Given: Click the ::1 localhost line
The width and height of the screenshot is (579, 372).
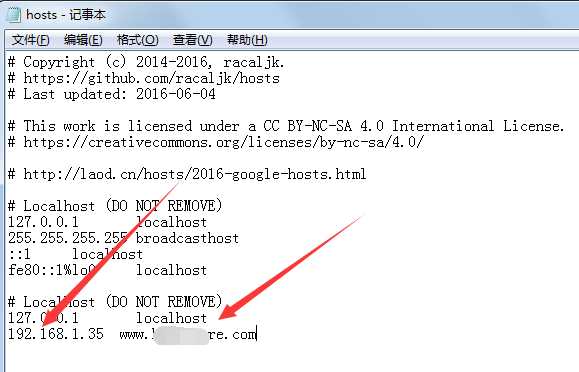Looking at the screenshot, I should pos(75,254).
